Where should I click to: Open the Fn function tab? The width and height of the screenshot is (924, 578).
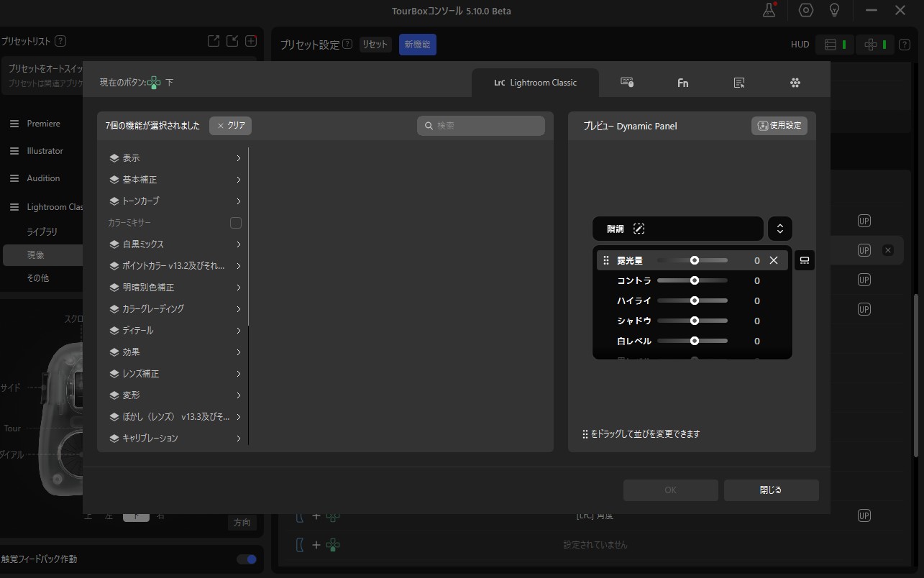(682, 83)
